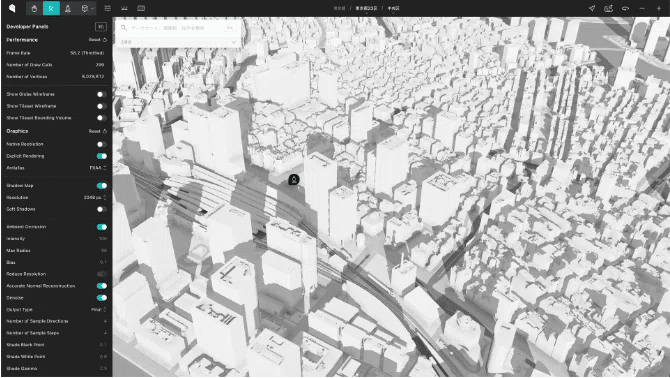Click the zoom in plus icon

tap(658, 9)
